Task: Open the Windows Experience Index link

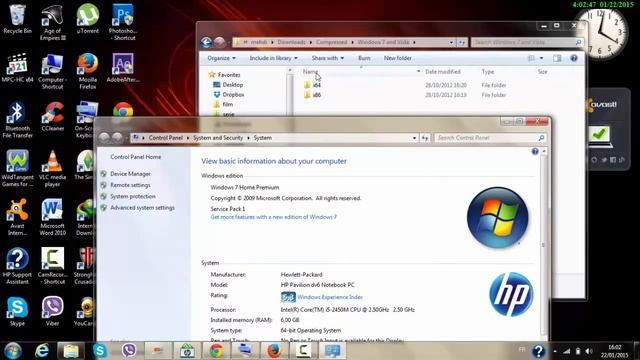Action: point(330,297)
